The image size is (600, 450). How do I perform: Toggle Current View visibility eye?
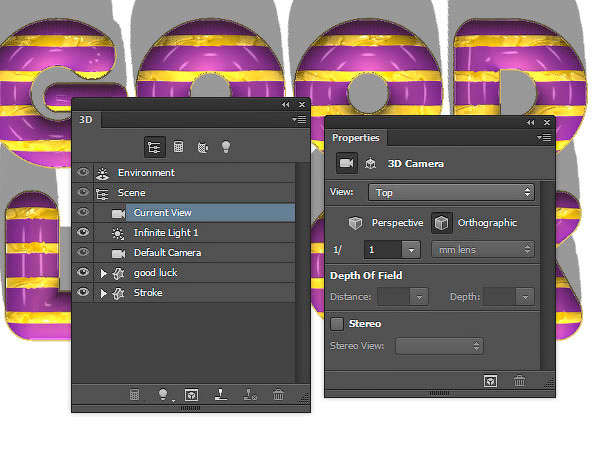pyautogui.click(x=83, y=212)
